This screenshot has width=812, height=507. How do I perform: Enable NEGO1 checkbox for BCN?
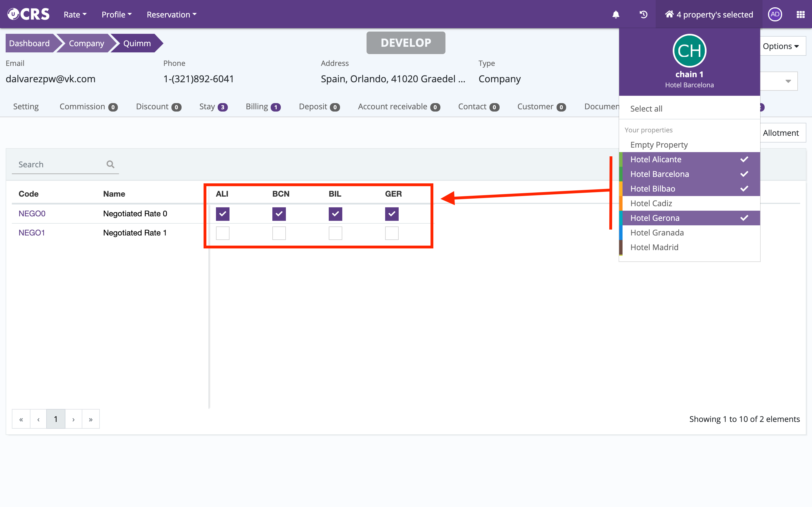pyautogui.click(x=279, y=233)
